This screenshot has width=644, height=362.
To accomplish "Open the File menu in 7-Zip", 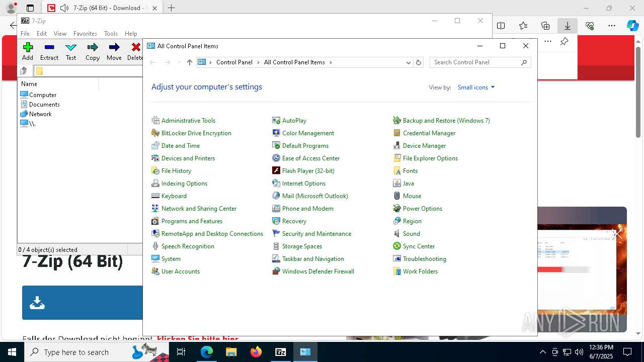I will (x=25, y=34).
